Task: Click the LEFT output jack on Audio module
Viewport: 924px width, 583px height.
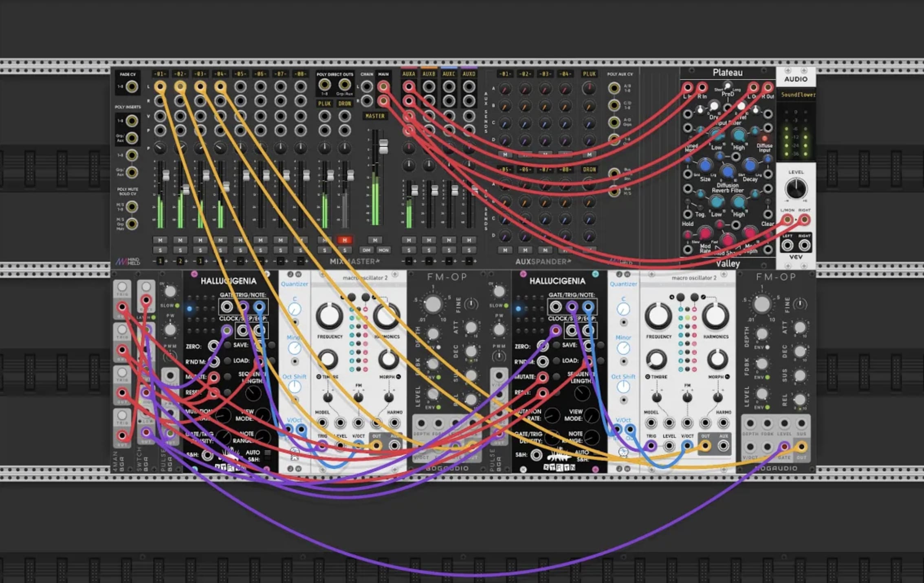Action: click(x=787, y=245)
